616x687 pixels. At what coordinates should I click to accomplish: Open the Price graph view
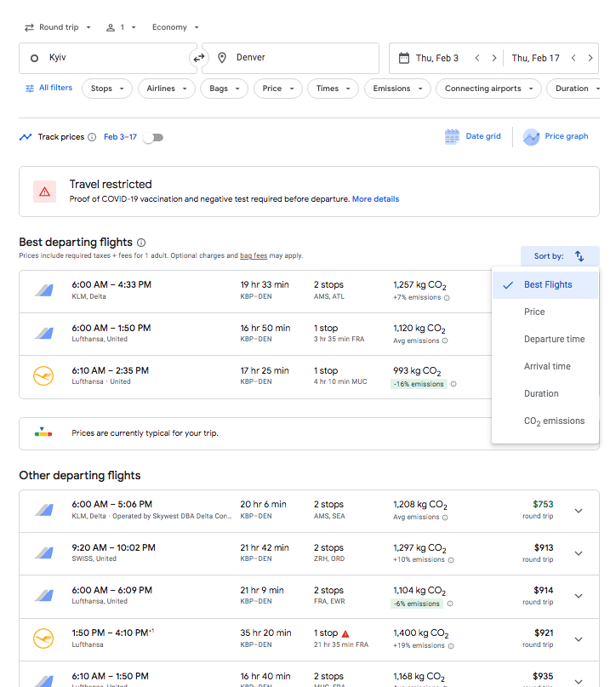click(556, 136)
